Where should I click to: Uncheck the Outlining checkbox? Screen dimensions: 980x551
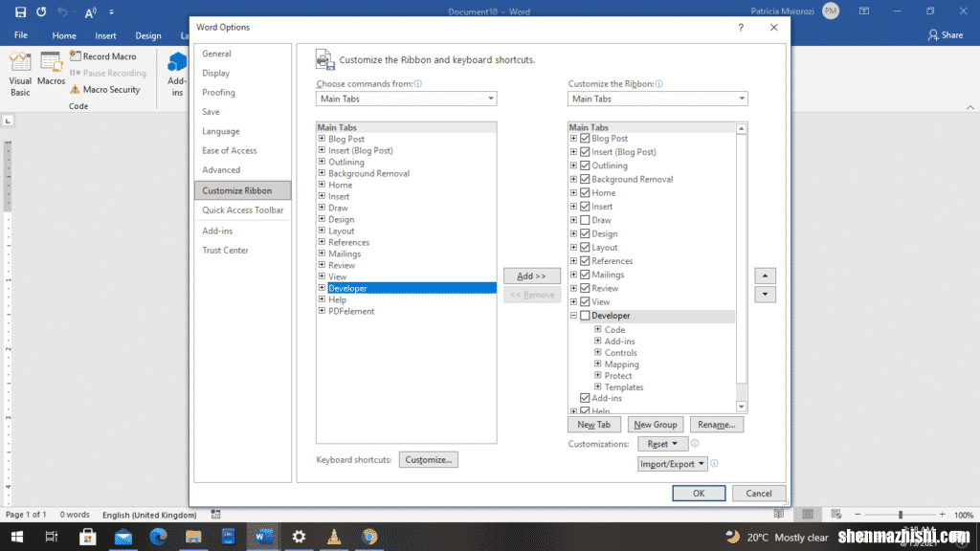(585, 165)
